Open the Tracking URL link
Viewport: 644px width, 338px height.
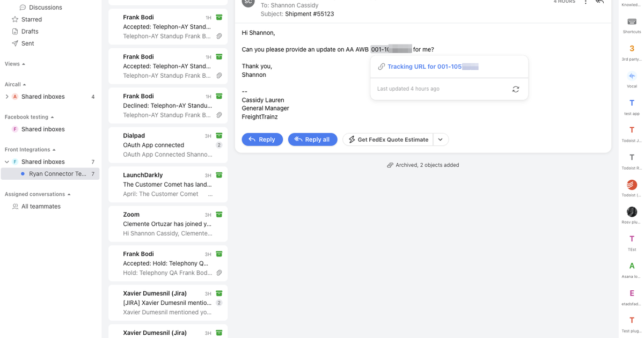pos(432,67)
